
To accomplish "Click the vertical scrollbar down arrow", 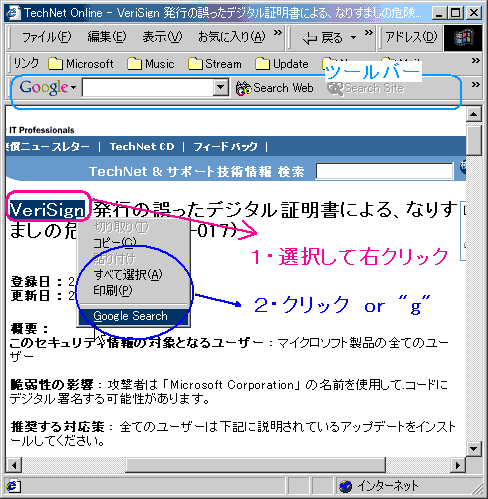I will pos(474,448).
